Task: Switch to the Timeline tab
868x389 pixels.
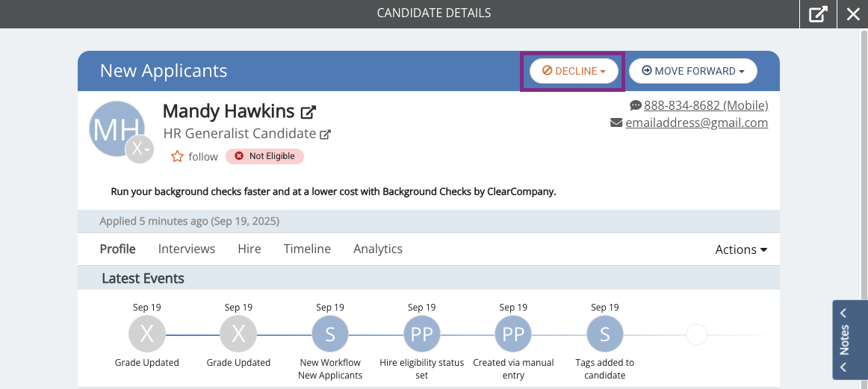Action: point(307,249)
